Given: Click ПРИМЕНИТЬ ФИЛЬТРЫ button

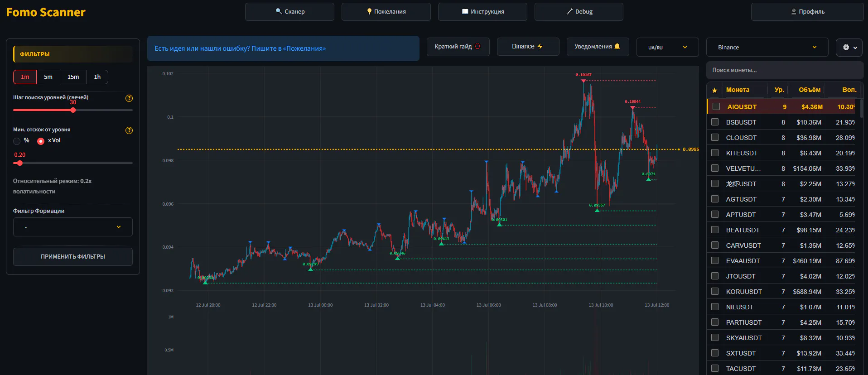Looking at the screenshot, I should point(73,256).
